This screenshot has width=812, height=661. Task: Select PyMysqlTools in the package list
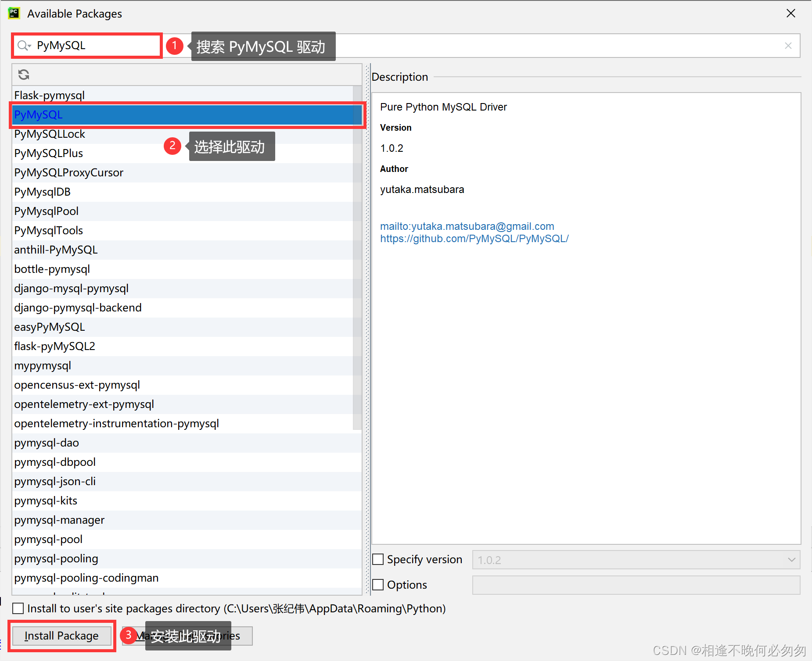(x=183, y=230)
